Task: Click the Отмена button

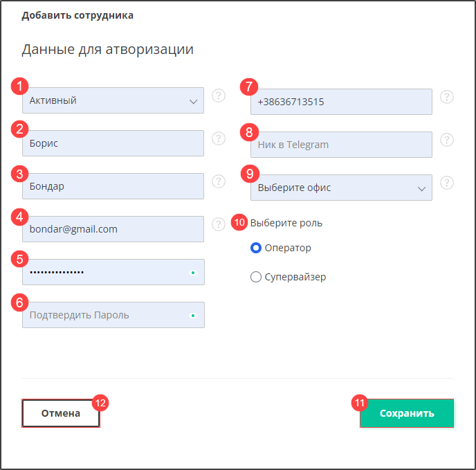Action: 61,413
